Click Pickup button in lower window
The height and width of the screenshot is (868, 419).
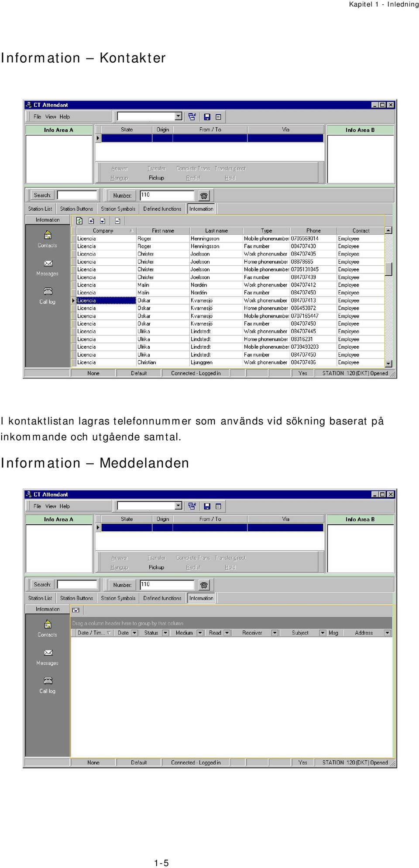(156, 567)
